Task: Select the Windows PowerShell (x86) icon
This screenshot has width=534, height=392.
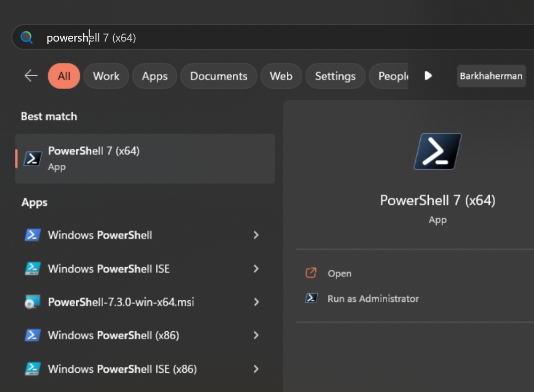Action: click(x=33, y=335)
